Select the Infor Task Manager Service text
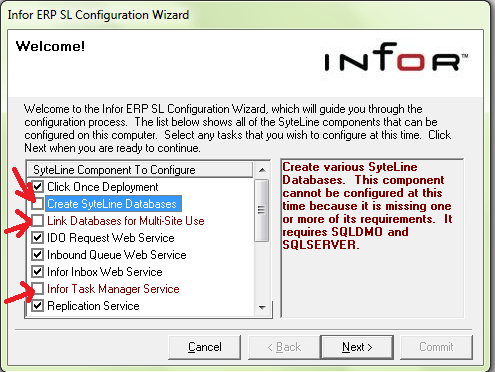 coord(113,289)
